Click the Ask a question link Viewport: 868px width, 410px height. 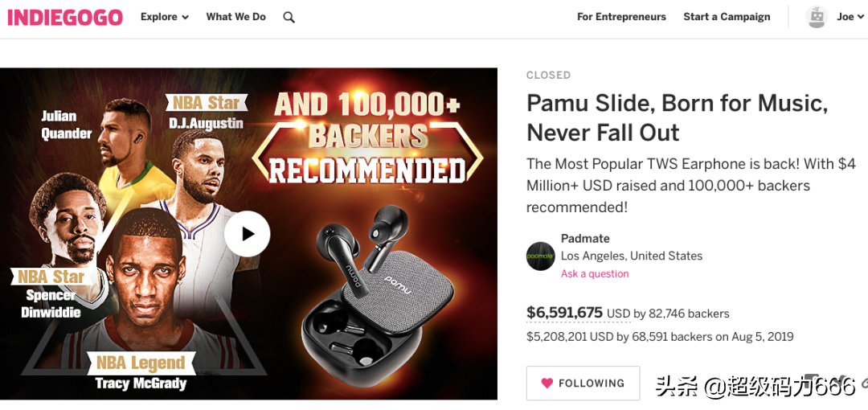(x=595, y=274)
